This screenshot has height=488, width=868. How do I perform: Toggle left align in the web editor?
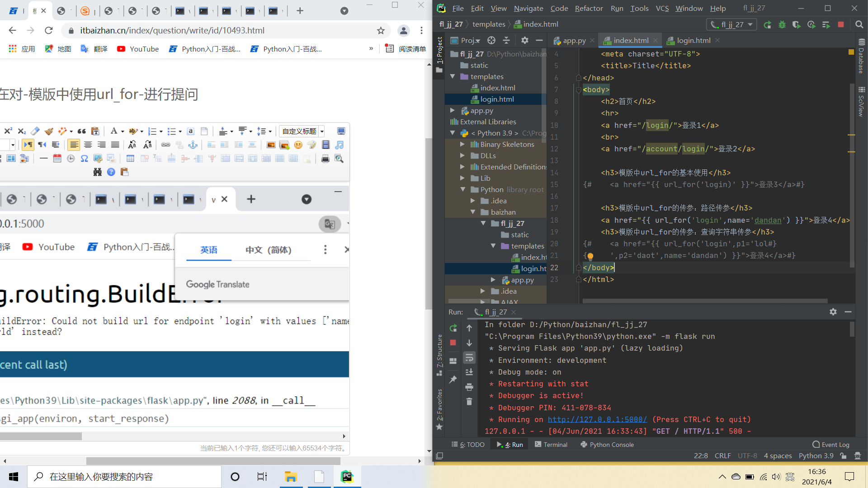[x=74, y=145]
